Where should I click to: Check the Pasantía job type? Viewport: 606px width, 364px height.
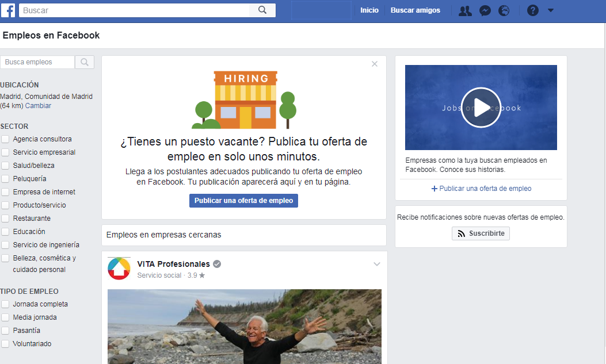point(5,331)
